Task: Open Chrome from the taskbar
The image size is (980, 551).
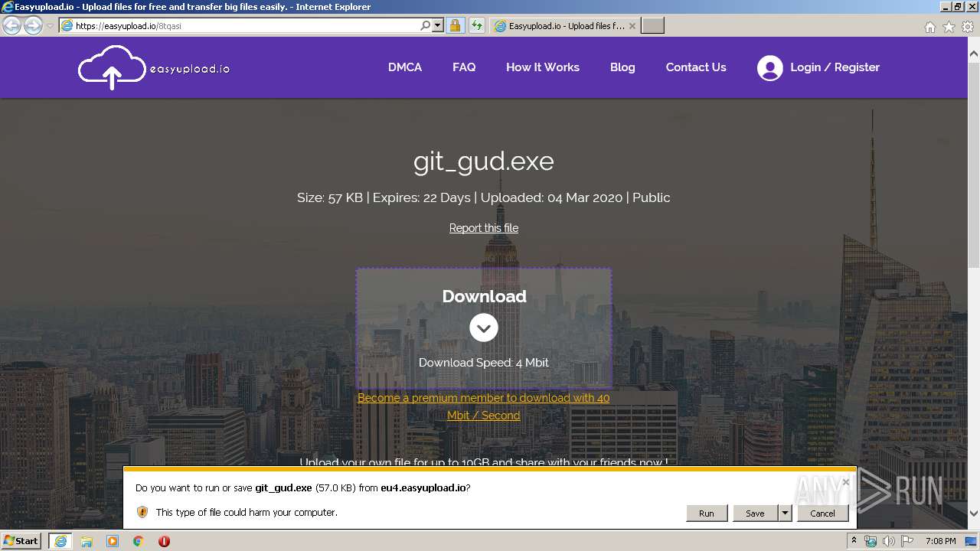Action: click(x=139, y=541)
